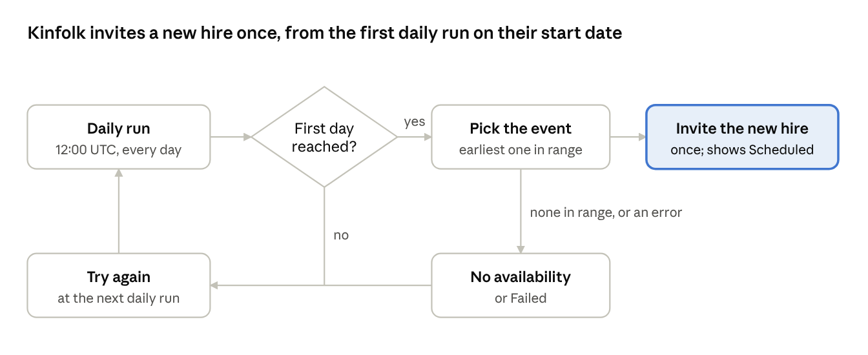Click the No availability box
This screenshot has height=355, width=868.
(521, 285)
